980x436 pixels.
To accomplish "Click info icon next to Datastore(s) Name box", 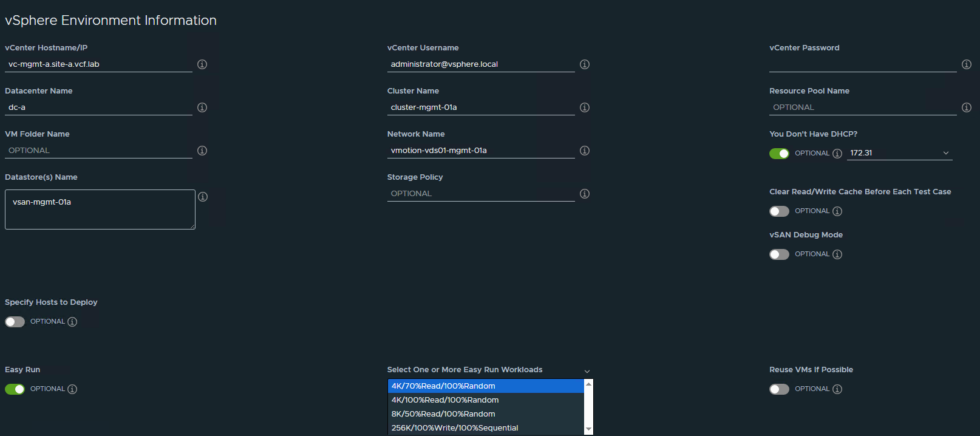I will pyautogui.click(x=203, y=197).
